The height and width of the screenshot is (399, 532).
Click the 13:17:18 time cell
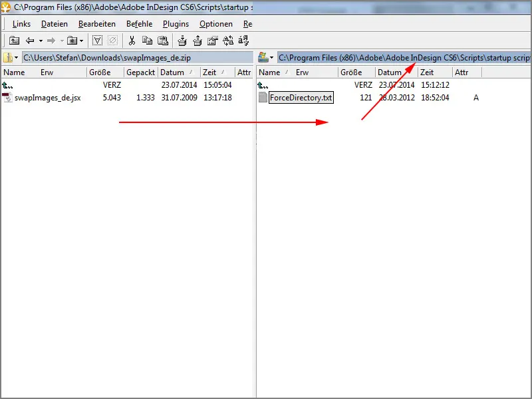(217, 98)
